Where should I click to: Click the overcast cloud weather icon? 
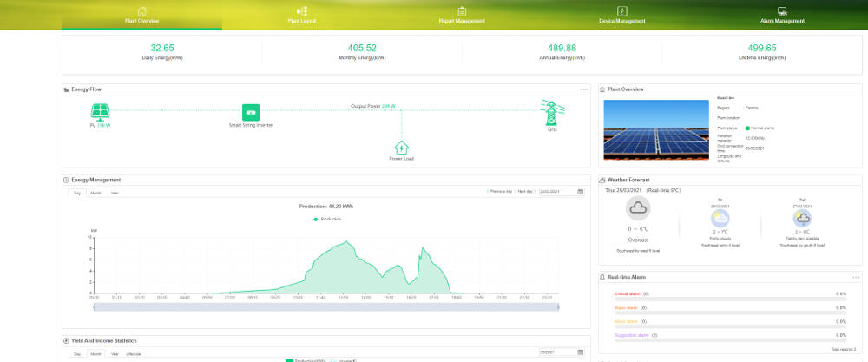coord(639,208)
